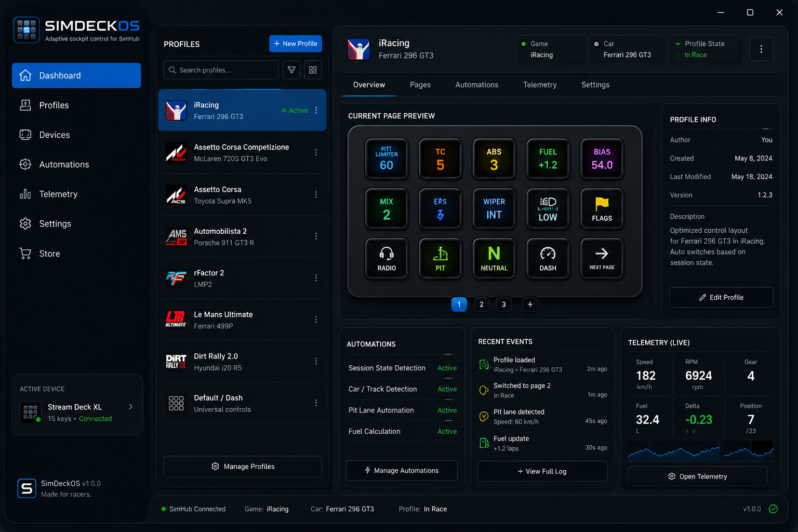
Task: Select the BIAS 54.0 deck key
Action: pyautogui.click(x=602, y=159)
